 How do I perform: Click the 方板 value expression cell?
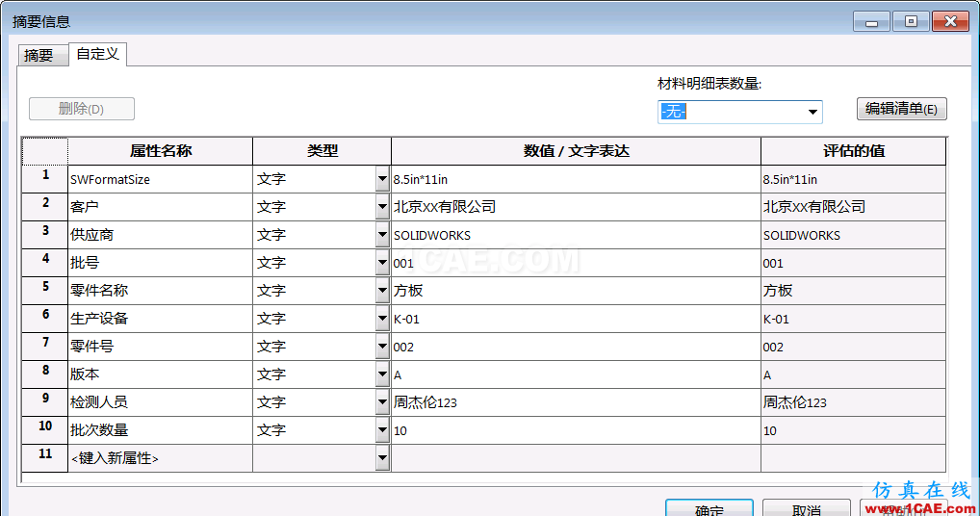click(576, 291)
